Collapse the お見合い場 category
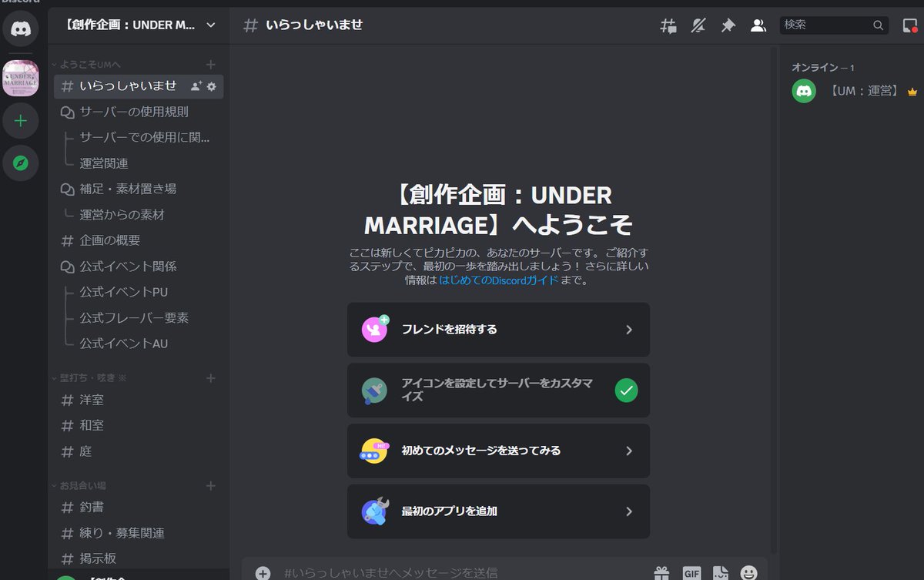The height and width of the screenshot is (580, 924). tap(79, 486)
